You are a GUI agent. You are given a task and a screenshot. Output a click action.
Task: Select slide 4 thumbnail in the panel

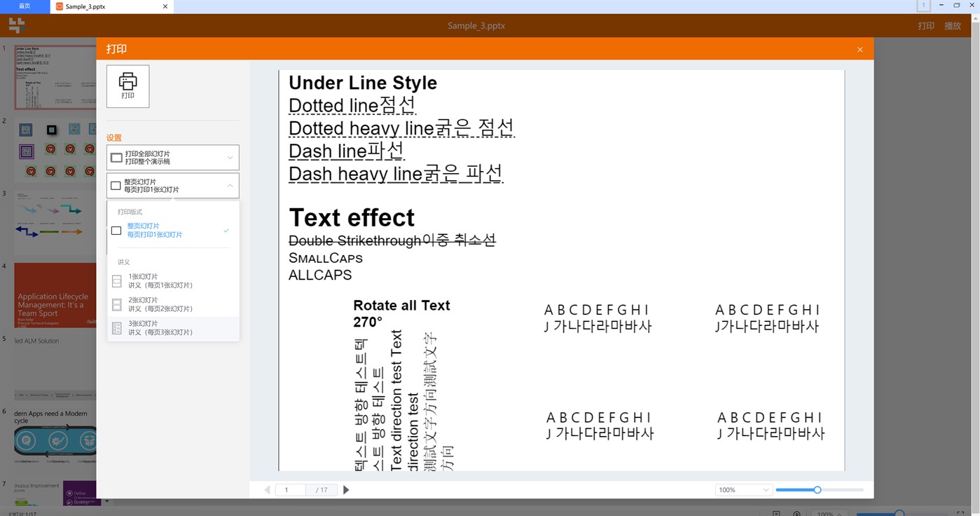coord(56,294)
